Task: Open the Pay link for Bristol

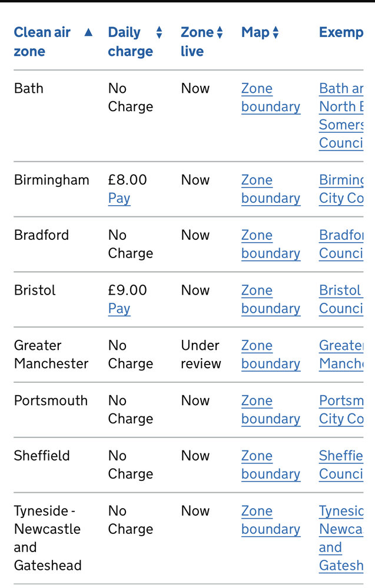Action: [119, 308]
